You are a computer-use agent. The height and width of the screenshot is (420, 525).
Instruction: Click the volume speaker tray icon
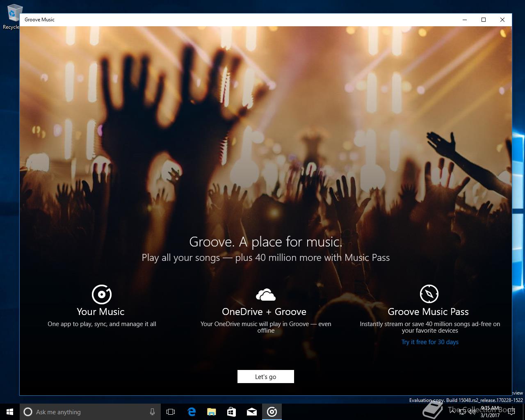coord(472,412)
